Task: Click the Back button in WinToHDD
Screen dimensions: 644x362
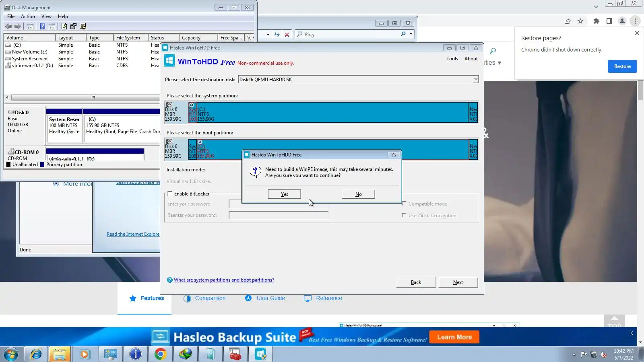Action: 416,282
